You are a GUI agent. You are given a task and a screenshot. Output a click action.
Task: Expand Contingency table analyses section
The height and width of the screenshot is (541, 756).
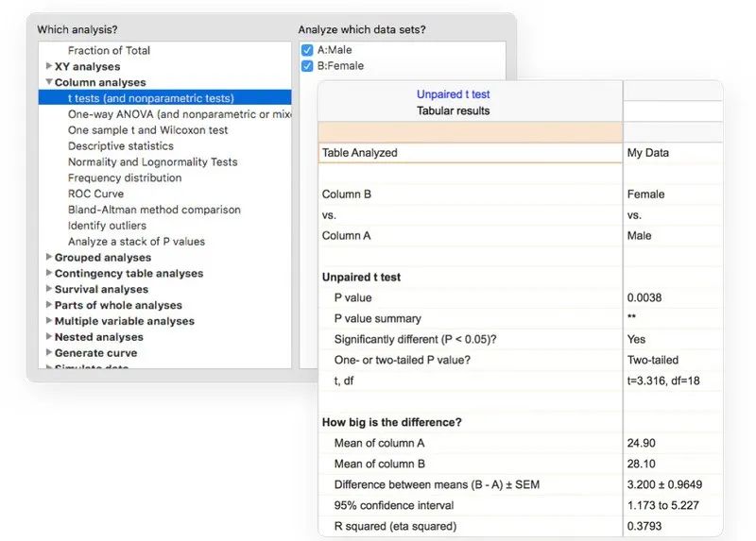click(49, 273)
